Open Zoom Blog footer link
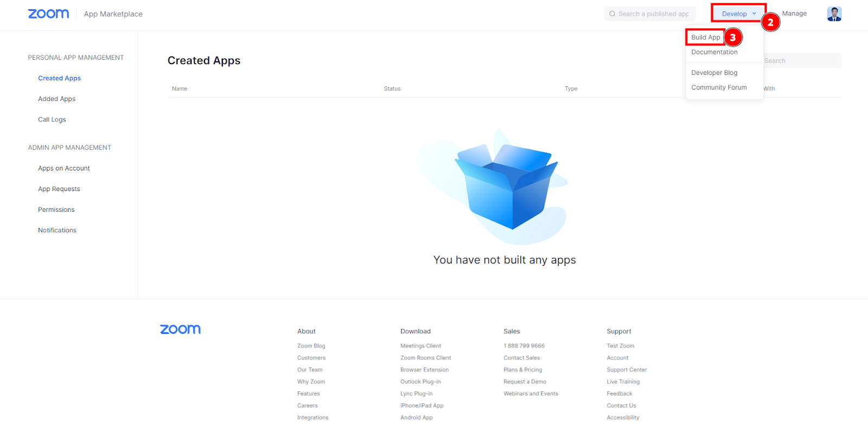Viewport: 868px width, 424px height. [x=311, y=346]
